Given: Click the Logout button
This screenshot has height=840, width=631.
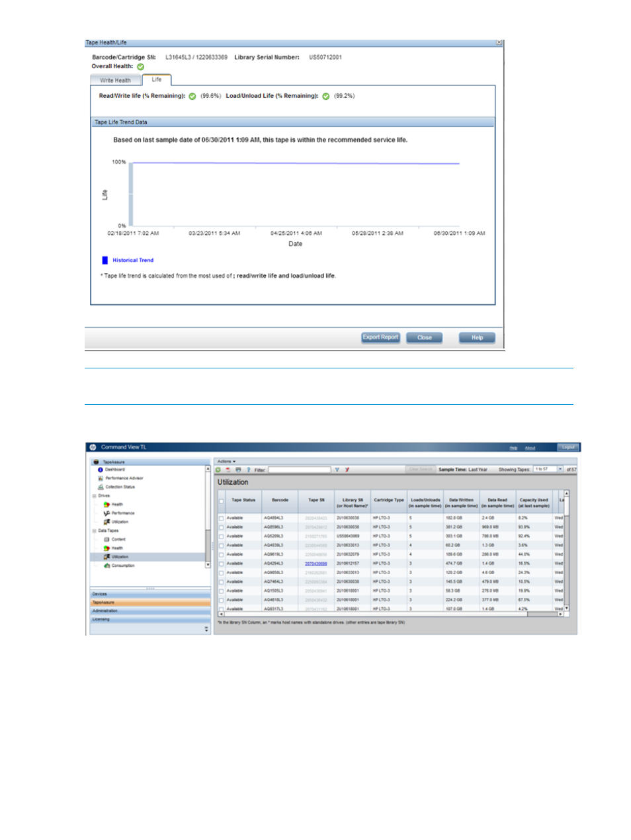Looking at the screenshot, I should (x=568, y=447).
